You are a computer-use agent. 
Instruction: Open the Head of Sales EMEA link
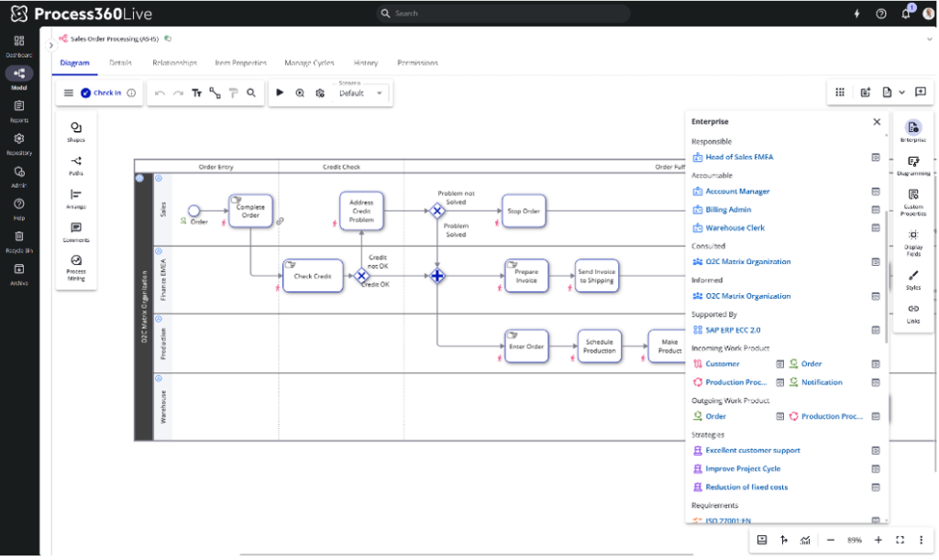738,157
